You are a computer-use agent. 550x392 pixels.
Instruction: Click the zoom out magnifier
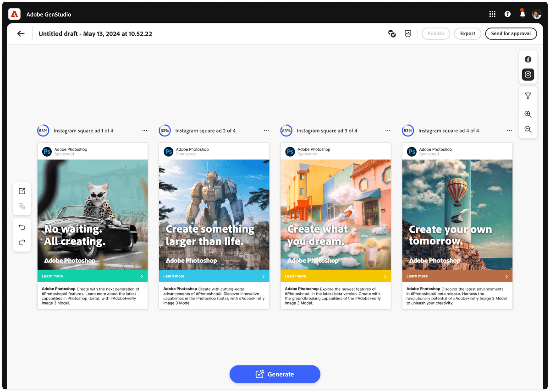(528, 130)
